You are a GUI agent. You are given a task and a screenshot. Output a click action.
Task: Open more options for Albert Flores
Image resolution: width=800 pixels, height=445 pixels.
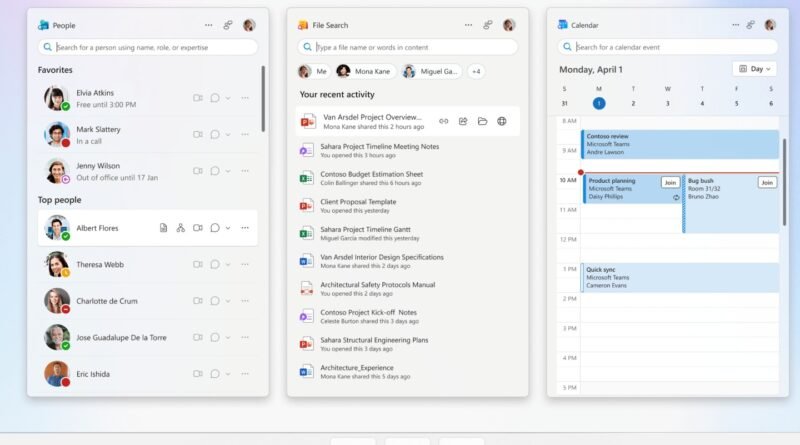[x=245, y=228]
